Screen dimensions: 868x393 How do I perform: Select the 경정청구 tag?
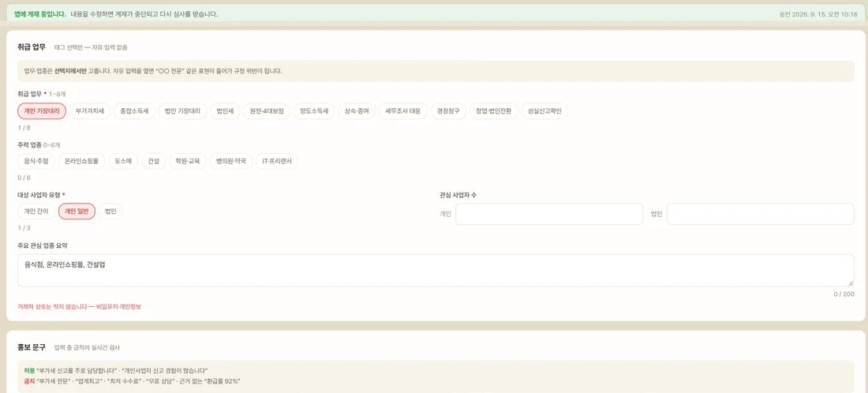pos(448,111)
